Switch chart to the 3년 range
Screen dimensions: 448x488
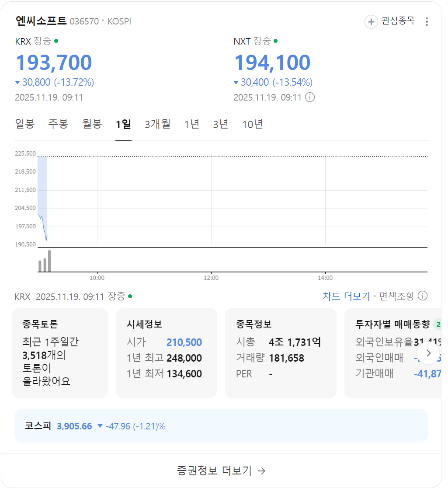pyautogui.click(x=221, y=124)
